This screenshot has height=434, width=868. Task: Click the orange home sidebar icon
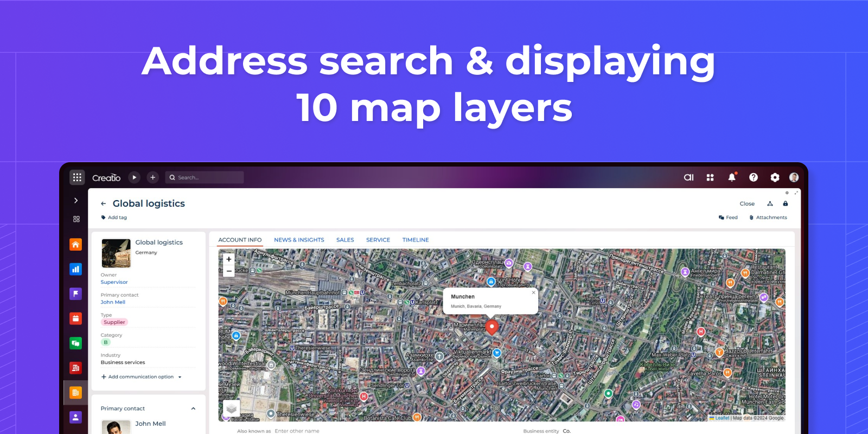[x=76, y=245]
